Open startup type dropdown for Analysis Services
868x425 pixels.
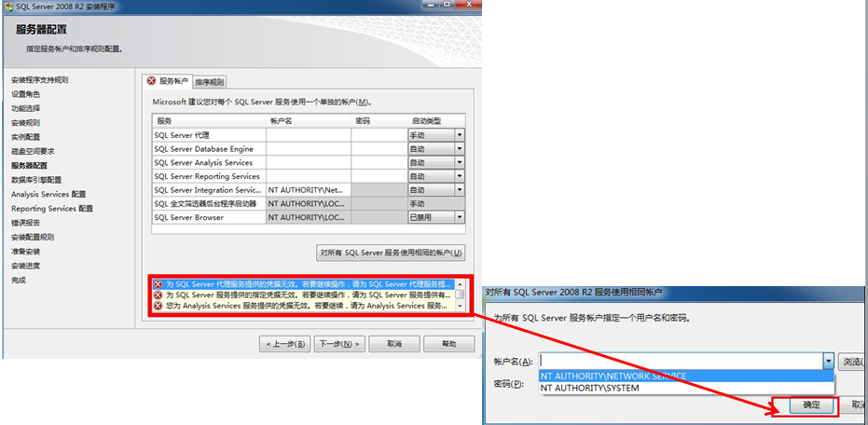coord(460,163)
